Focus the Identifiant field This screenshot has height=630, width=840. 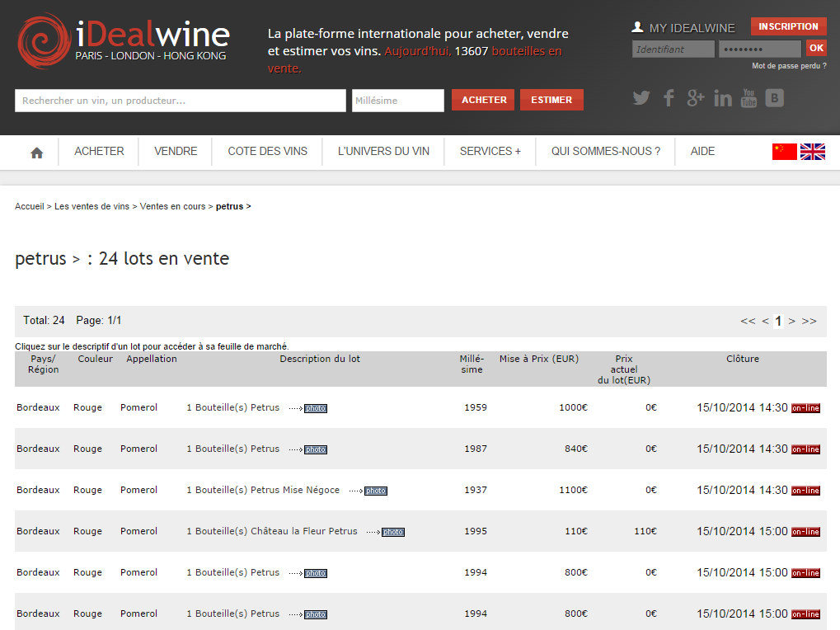point(673,49)
